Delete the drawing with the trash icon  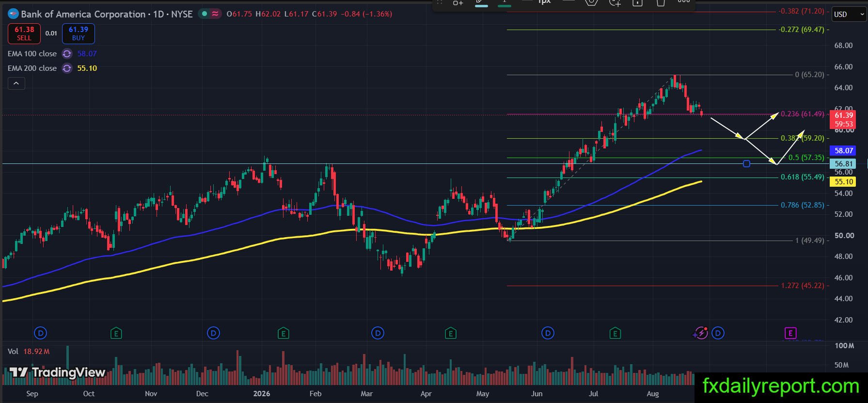coord(661,2)
